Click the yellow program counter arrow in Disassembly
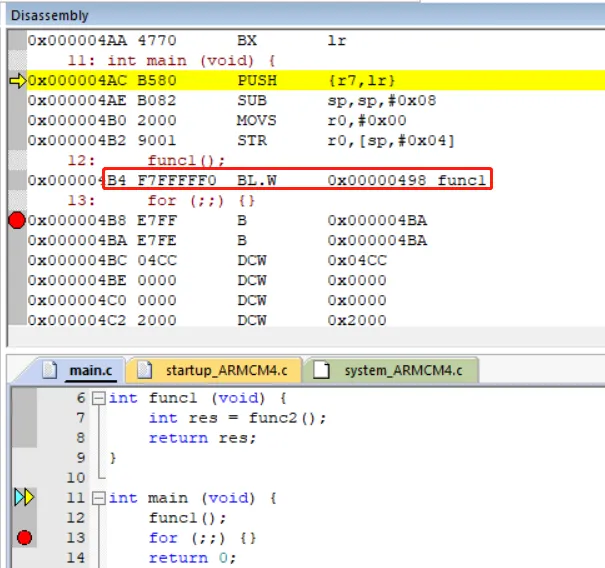 tap(16, 80)
